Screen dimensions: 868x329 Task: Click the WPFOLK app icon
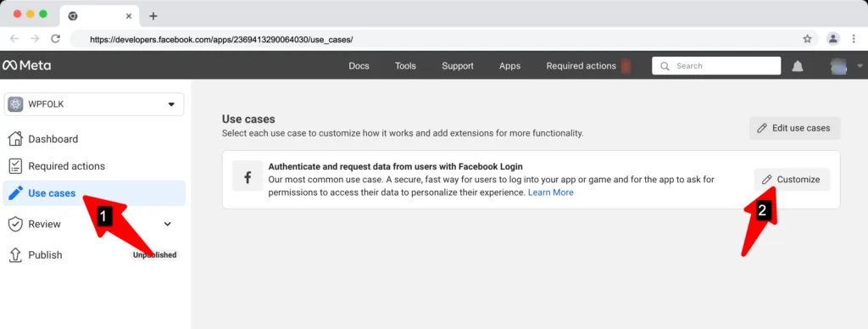click(15, 104)
